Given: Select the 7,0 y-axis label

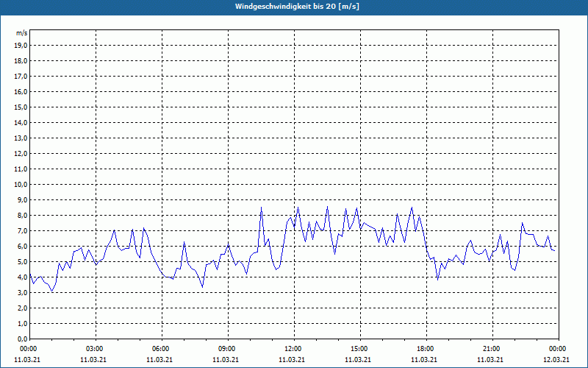Looking at the screenshot, I should [23, 231].
